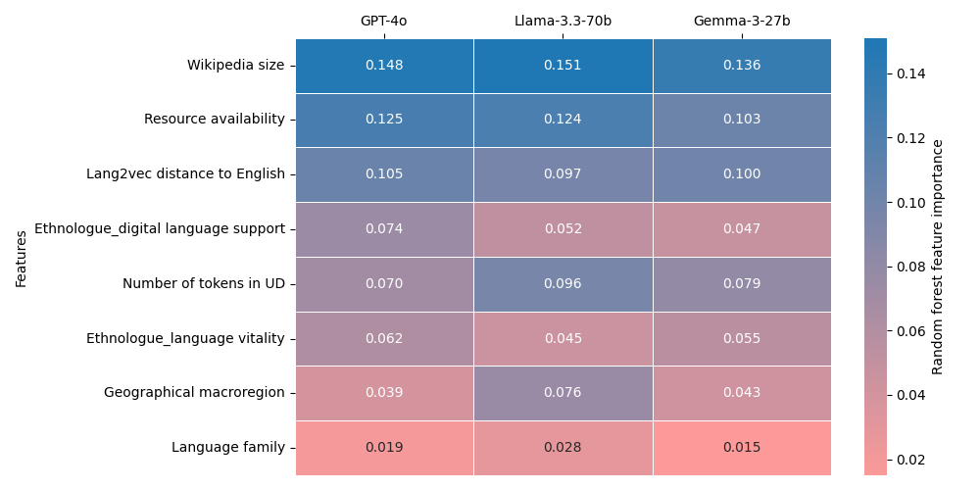980x490 pixels.
Task: Click the Geographical macroregion row label
Action: (194, 393)
